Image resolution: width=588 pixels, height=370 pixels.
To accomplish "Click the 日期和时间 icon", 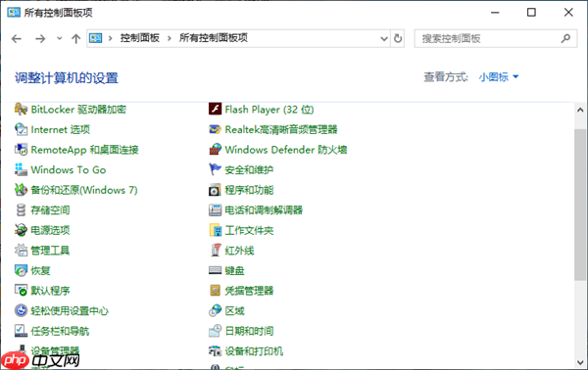I will click(215, 331).
